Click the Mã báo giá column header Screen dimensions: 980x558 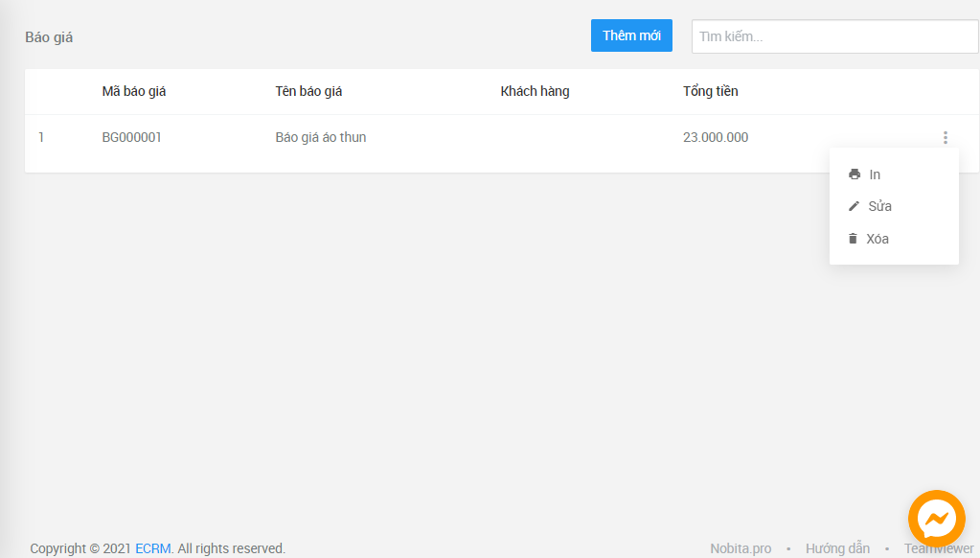(x=134, y=91)
